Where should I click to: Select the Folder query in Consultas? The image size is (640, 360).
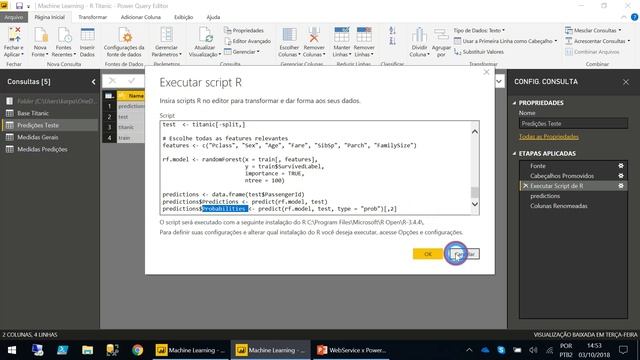click(50, 101)
